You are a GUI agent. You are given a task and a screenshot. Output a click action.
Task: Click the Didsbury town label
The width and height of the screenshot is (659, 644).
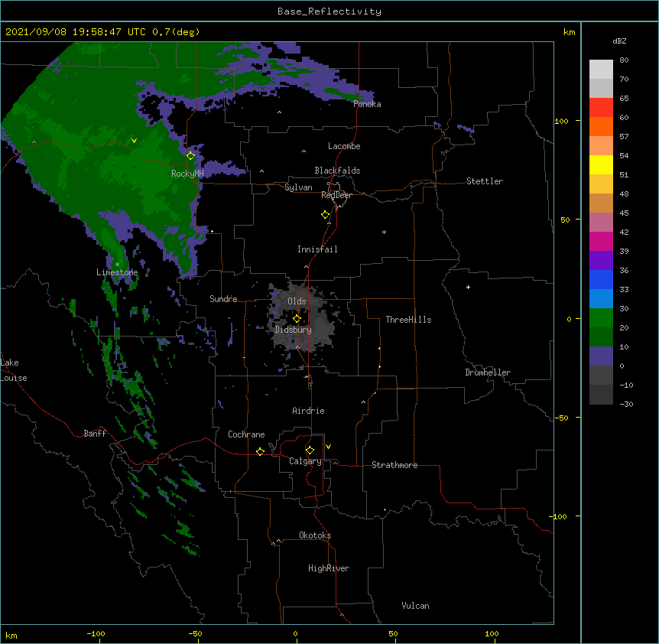[x=294, y=330]
